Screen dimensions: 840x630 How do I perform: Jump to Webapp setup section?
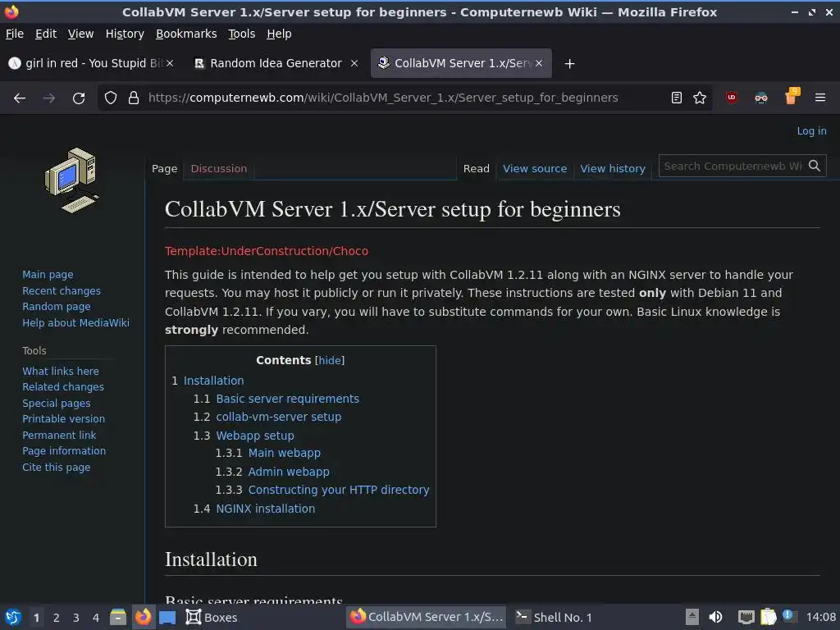(x=255, y=436)
